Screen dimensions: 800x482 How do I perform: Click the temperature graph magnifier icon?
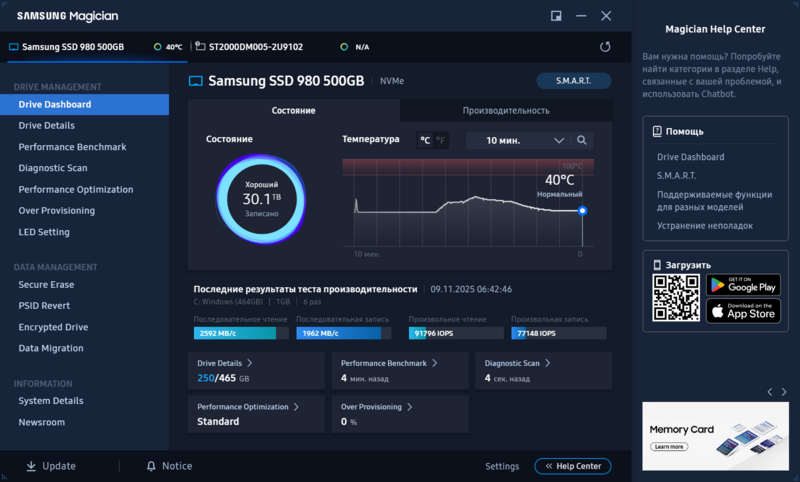[x=582, y=140]
